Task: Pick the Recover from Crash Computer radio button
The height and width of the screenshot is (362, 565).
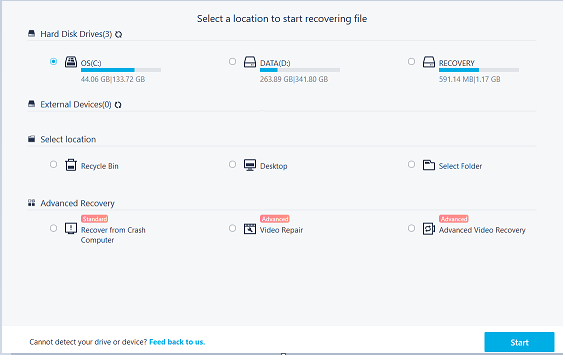Action: (x=53, y=228)
